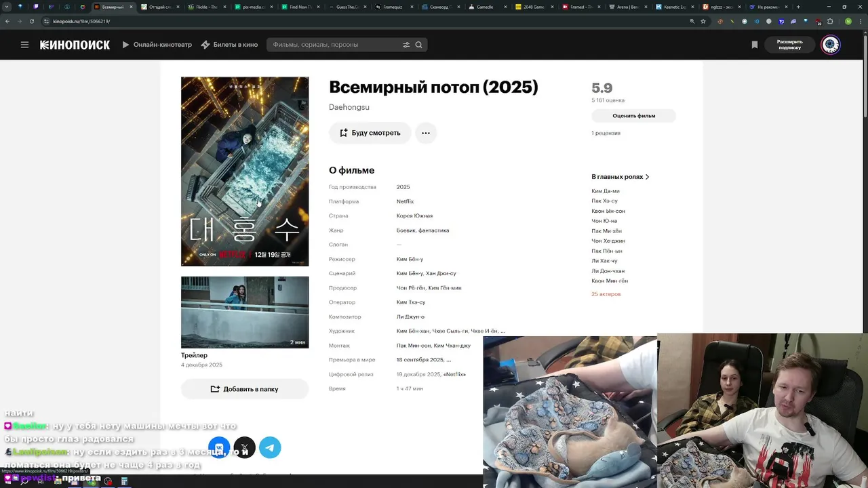Open Chrome profile avatar in toolbar
Viewport: 868px width, 488px height.
[x=848, y=21]
